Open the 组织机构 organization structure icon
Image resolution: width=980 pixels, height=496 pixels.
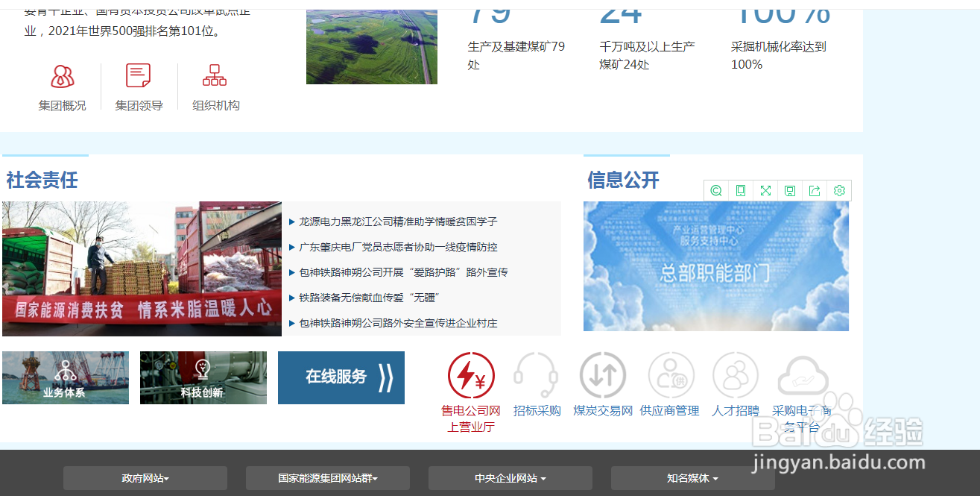click(215, 75)
